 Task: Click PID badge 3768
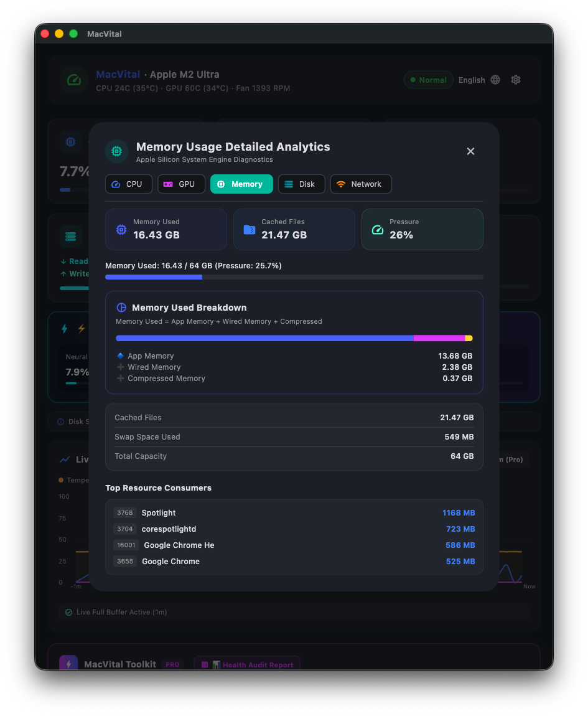124,513
